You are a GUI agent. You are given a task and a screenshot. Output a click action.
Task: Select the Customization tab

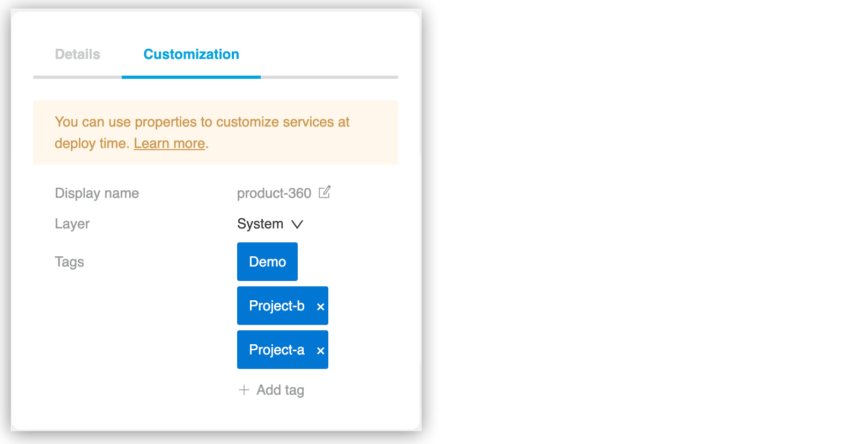point(191,54)
